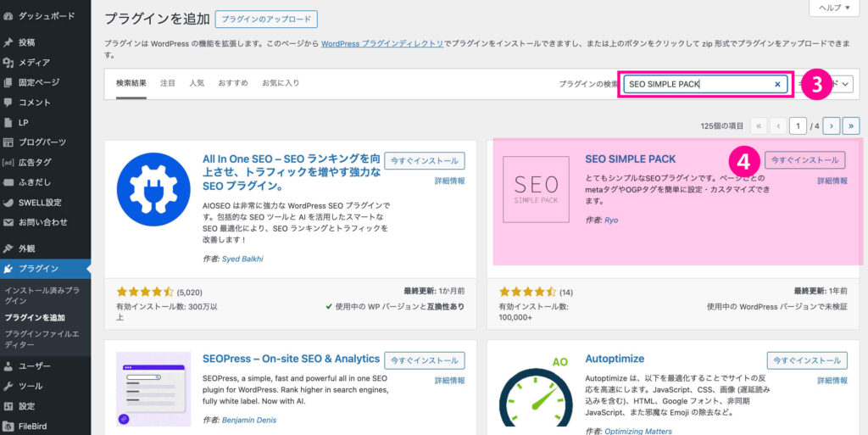868x435 pixels.
Task: Open the WordPress プラグインディレクトリ link
Action: (382, 43)
